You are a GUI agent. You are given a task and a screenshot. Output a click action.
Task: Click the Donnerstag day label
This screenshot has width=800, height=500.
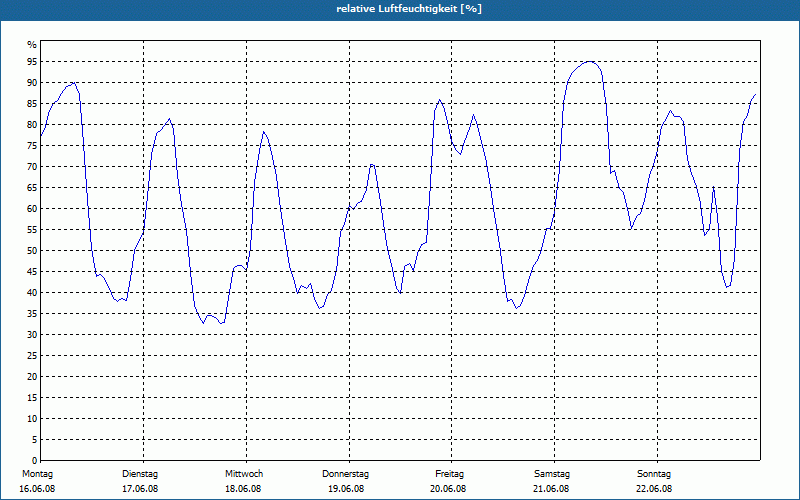[345, 474]
